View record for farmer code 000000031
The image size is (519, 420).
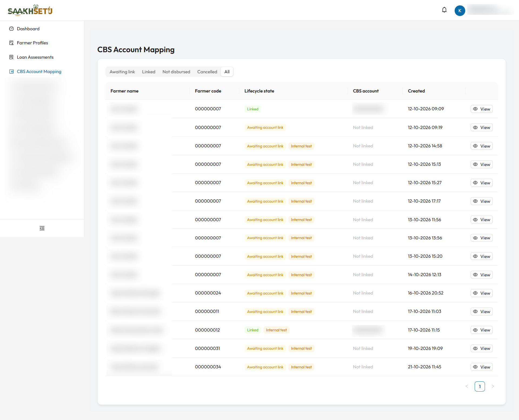[x=481, y=348]
